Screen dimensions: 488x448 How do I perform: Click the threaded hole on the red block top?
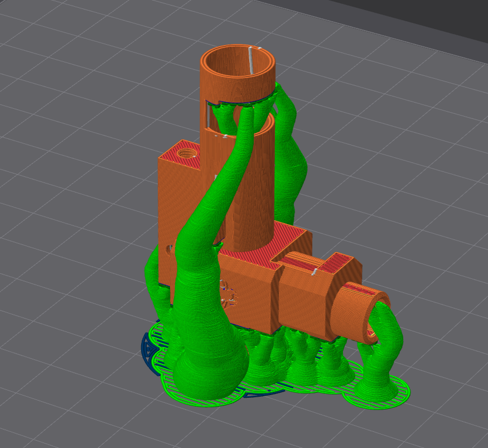click(187, 153)
